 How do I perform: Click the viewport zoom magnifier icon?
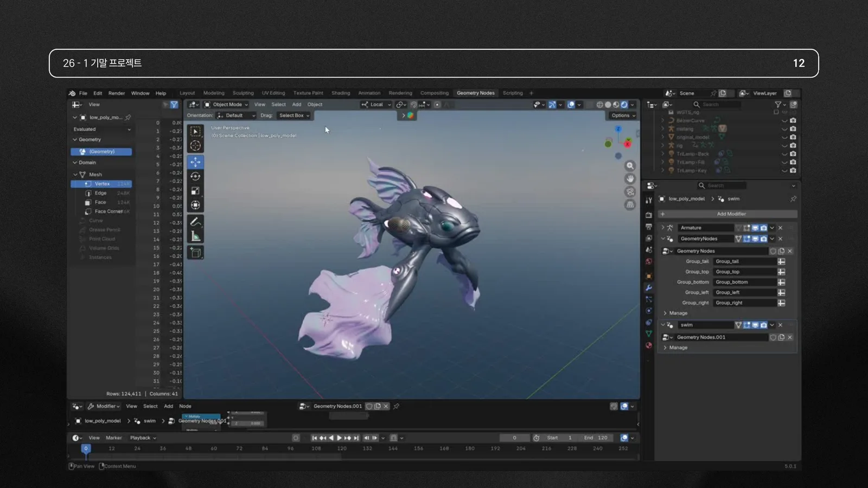(630, 166)
